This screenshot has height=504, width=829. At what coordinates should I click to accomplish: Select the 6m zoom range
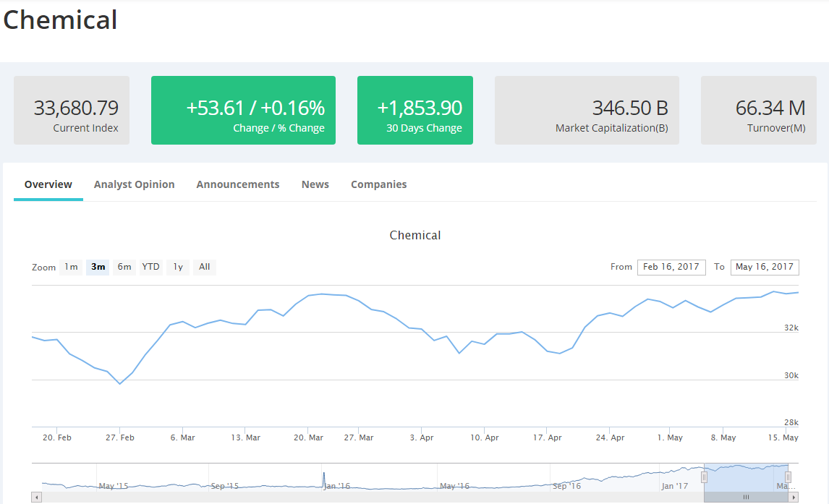point(124,267)
